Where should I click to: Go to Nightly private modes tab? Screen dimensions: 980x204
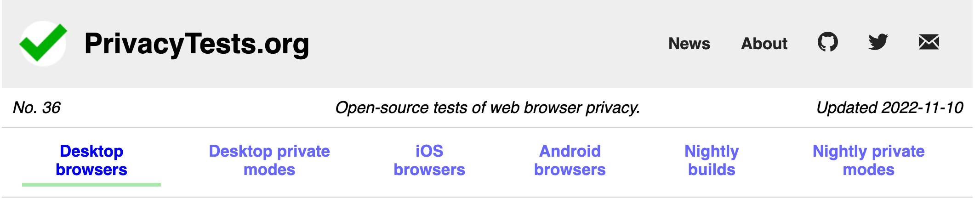point(868,160)
